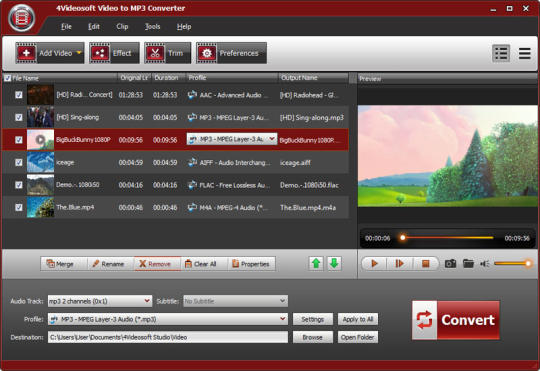540x371 pixels.
Task: Switch to detailed list view icon
Action: click(x=501, y=53)
